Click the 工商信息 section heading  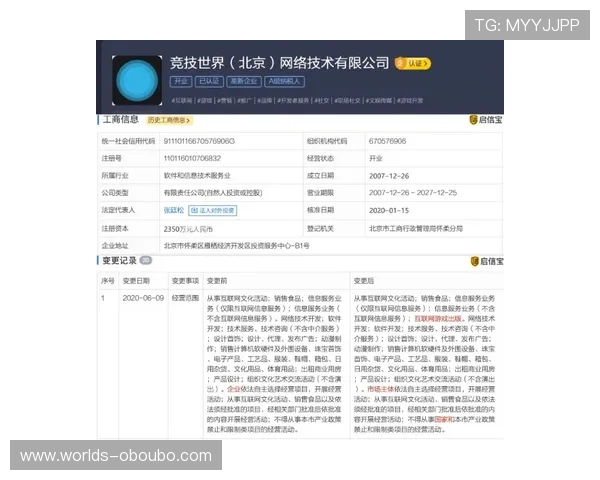coord(121,119)
